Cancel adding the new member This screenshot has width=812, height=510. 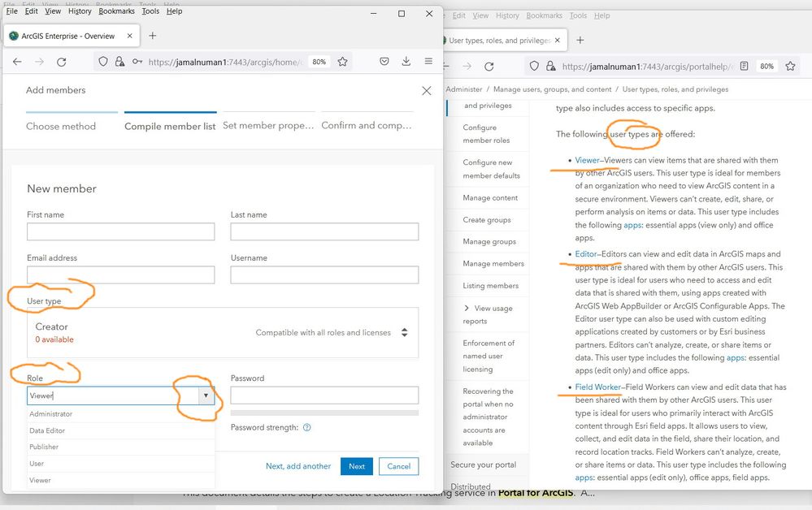click(399, 466)
